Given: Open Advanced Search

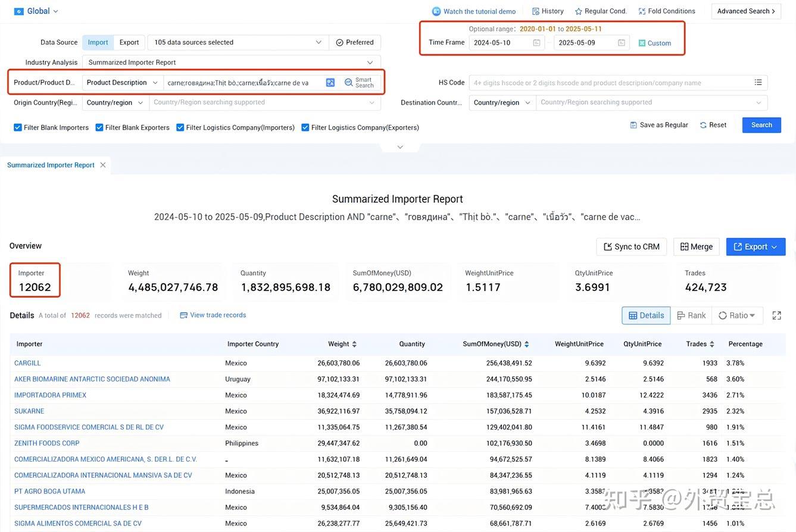Looking at the screenshot, I should click(746, 11).
